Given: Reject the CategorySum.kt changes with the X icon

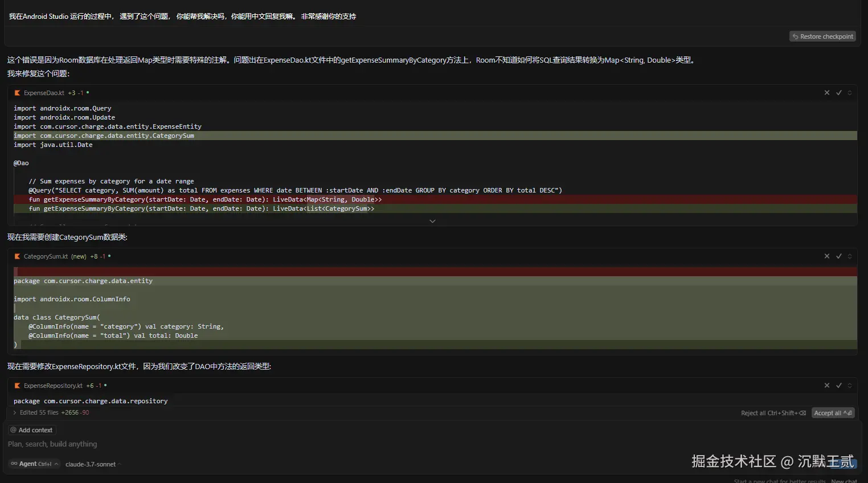Looking at the screenshot, I should coord(827,256).
